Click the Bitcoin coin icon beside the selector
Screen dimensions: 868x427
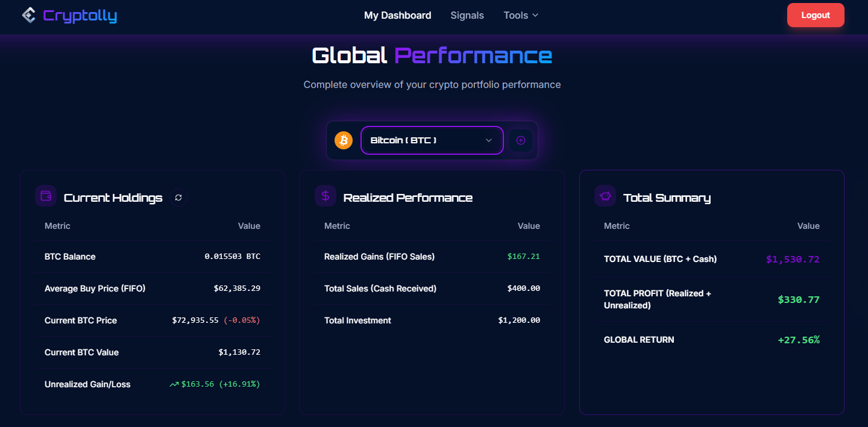344,140
